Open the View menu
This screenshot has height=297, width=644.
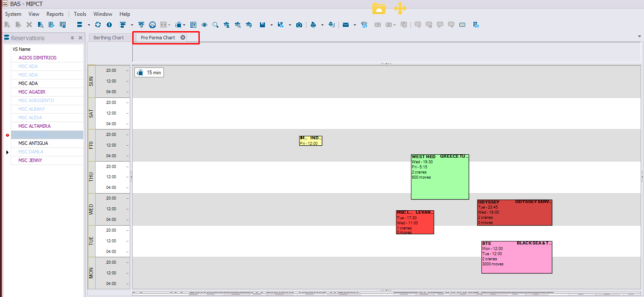[34, 14]
